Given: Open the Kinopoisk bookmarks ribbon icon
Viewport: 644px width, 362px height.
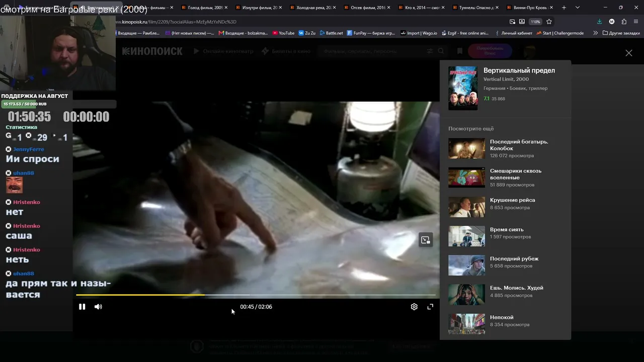Looking at the screenshot, I should point(459,51).
